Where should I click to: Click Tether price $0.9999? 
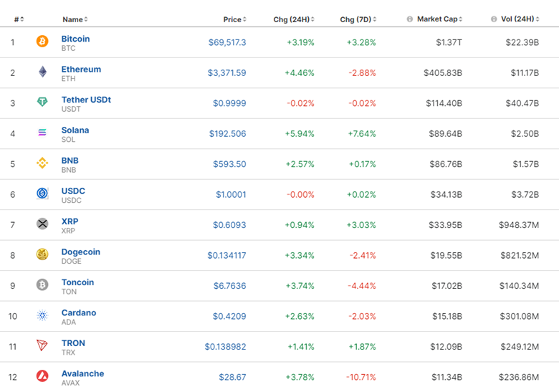[x=229, y=103]
